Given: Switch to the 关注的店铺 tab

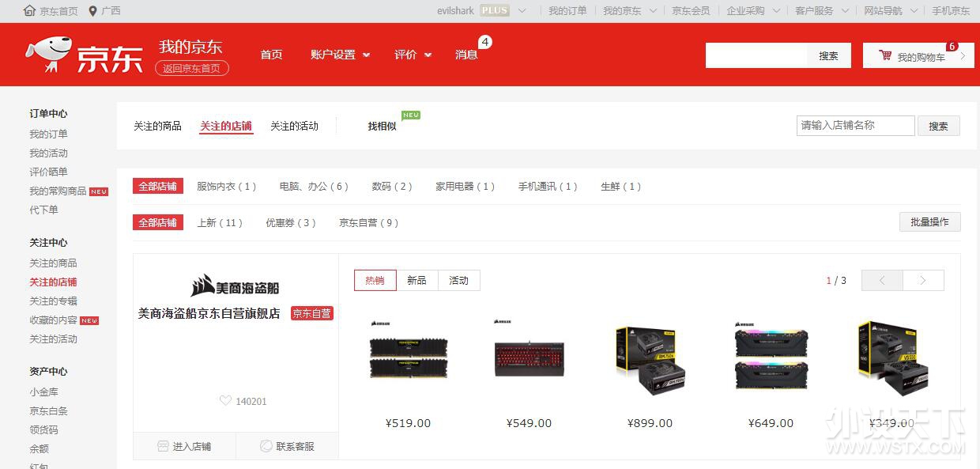Looking at the screenshot, I should [x=226, y=126].
